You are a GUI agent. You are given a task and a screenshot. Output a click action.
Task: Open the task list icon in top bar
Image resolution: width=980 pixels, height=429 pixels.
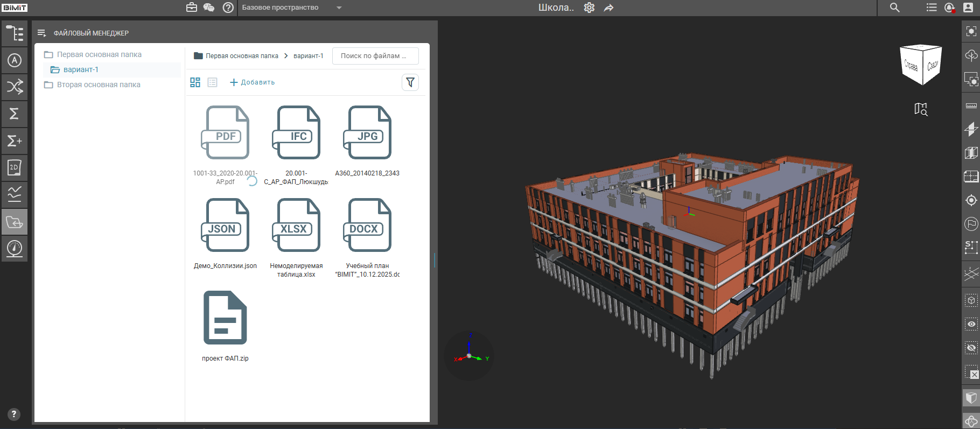932,8
